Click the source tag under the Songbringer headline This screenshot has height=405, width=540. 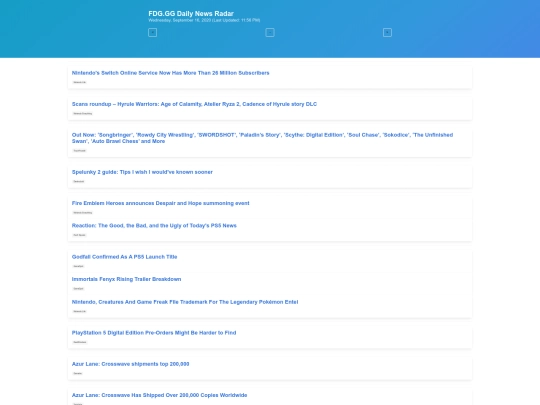[80, 150]
